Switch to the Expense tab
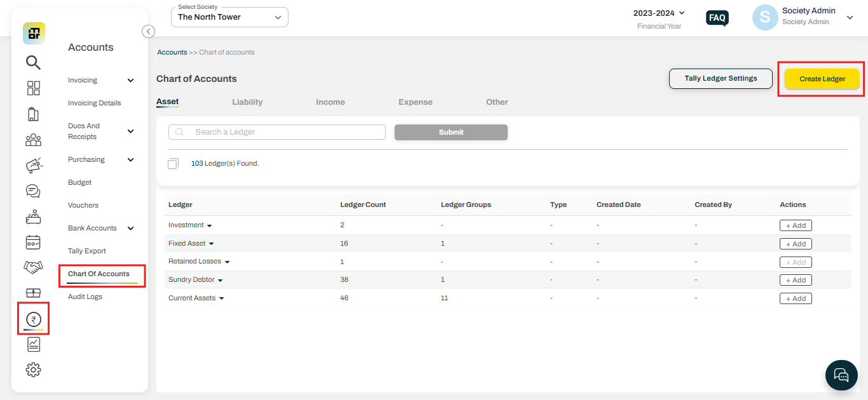This screenshot has width=868, height=400. pos(415,102)
